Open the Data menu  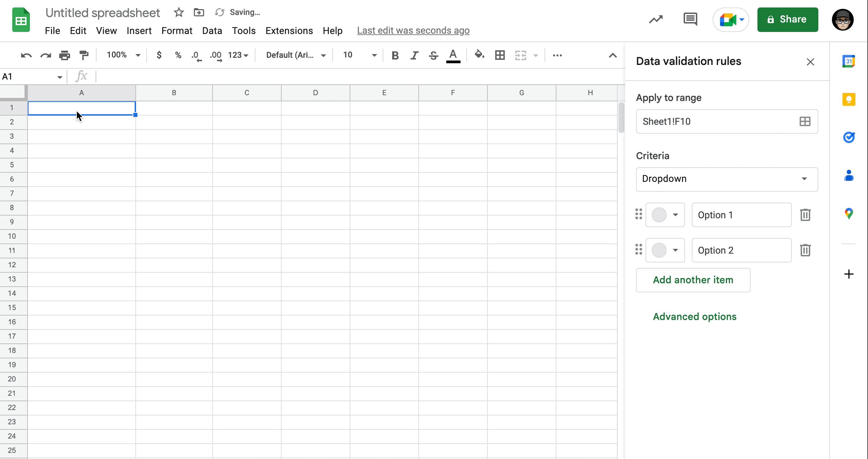tap(212, 31)
